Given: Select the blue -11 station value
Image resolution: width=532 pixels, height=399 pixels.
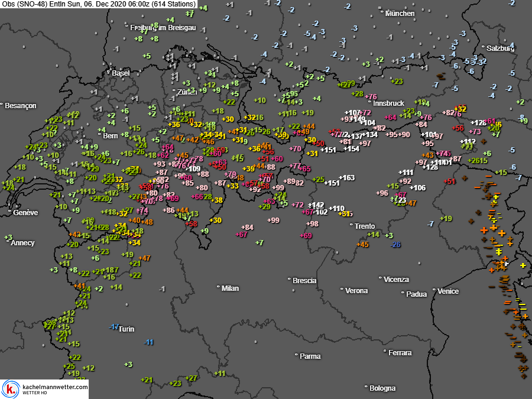Looking at the screenshot, I should coord(148,342).
